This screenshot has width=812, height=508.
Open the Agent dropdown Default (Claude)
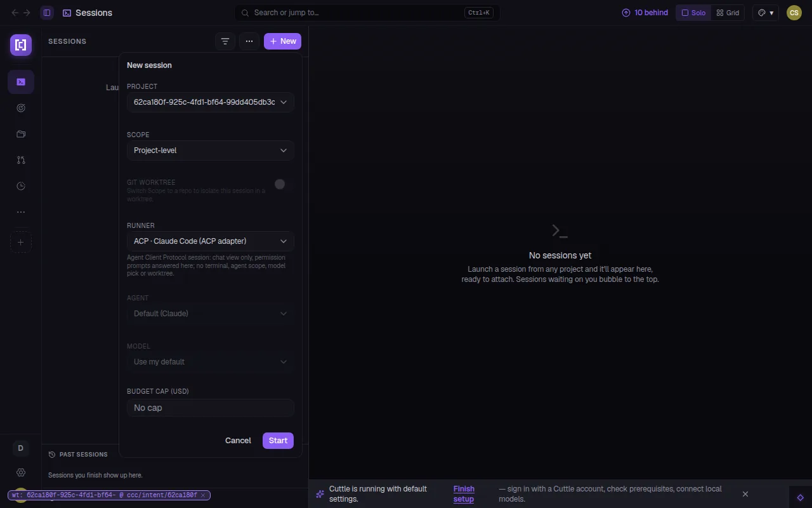pos(210,314)
